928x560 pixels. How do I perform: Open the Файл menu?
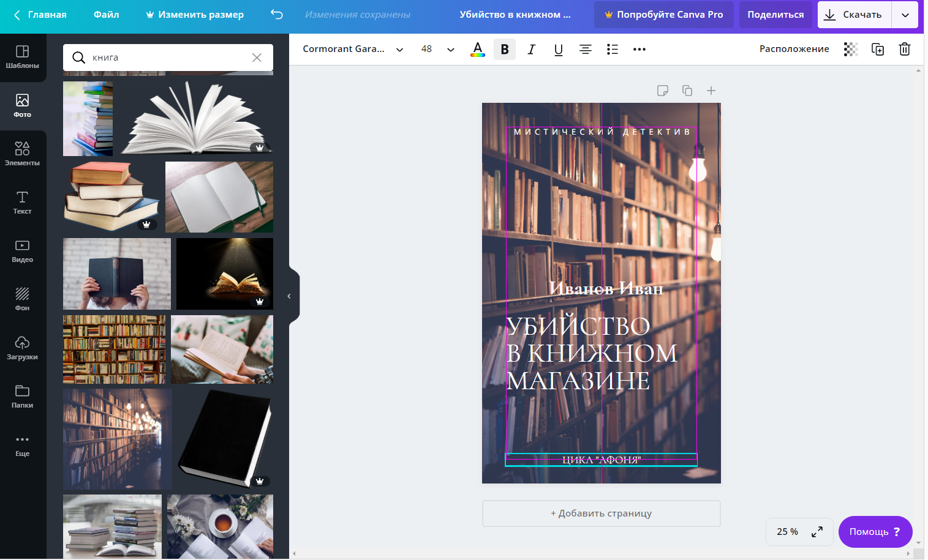[106, 15]
